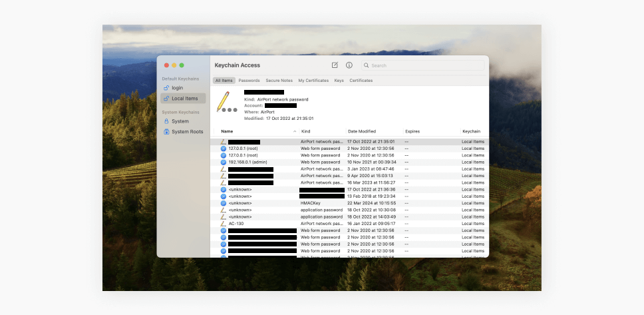
Task: Click the icon of the HMACKey row
Action: [x=224, y=203]
